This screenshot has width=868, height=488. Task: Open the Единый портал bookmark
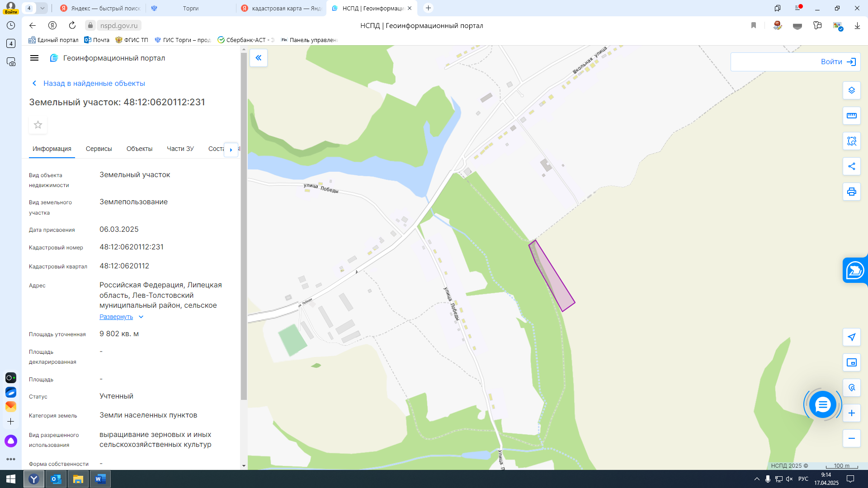pyautogui.click(x=53, y=40)
